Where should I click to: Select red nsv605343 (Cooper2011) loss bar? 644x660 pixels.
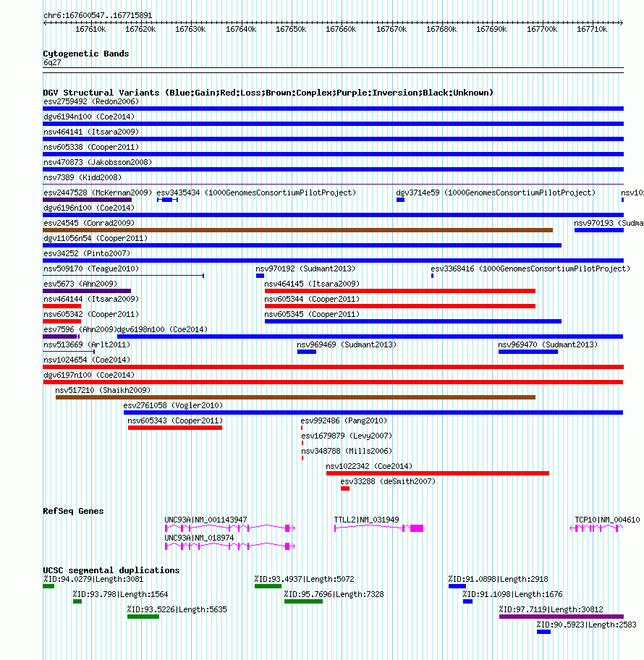coord(175,428)
